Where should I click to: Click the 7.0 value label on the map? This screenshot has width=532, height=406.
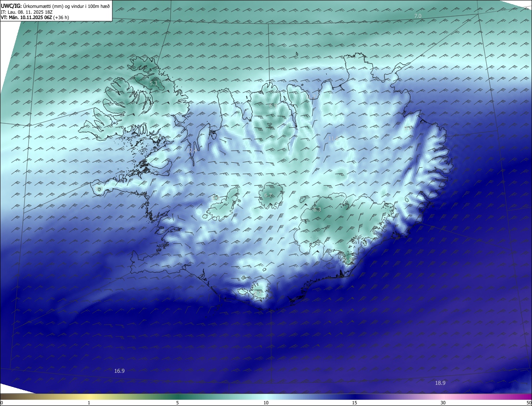[x=418, y=16]
